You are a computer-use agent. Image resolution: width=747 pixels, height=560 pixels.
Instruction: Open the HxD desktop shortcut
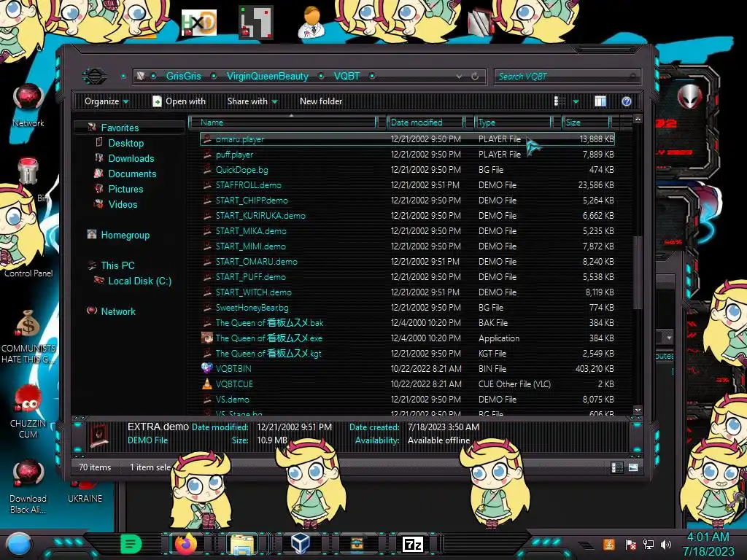pyautogui.click(x=199, y=23)
